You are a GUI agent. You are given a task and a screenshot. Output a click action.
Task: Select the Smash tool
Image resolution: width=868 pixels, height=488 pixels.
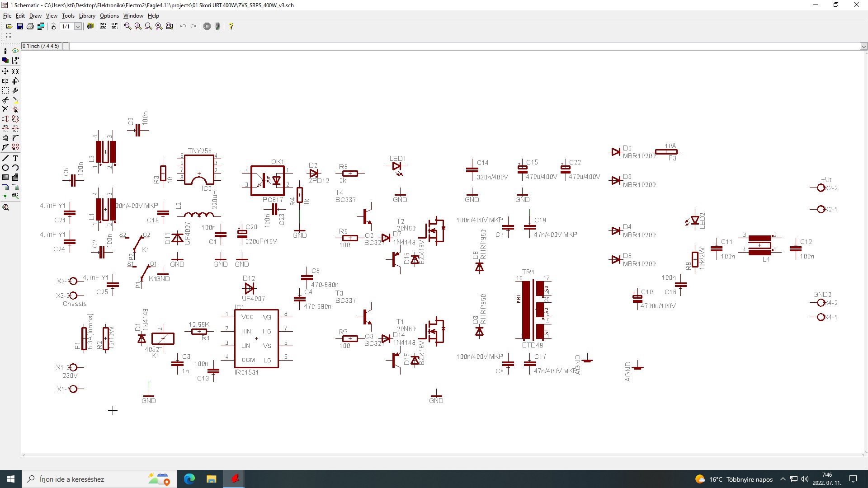point(5,138)
